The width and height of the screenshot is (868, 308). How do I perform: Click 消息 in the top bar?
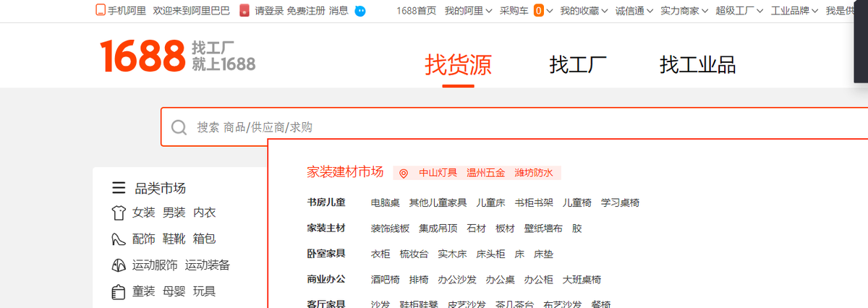(339, 11)
